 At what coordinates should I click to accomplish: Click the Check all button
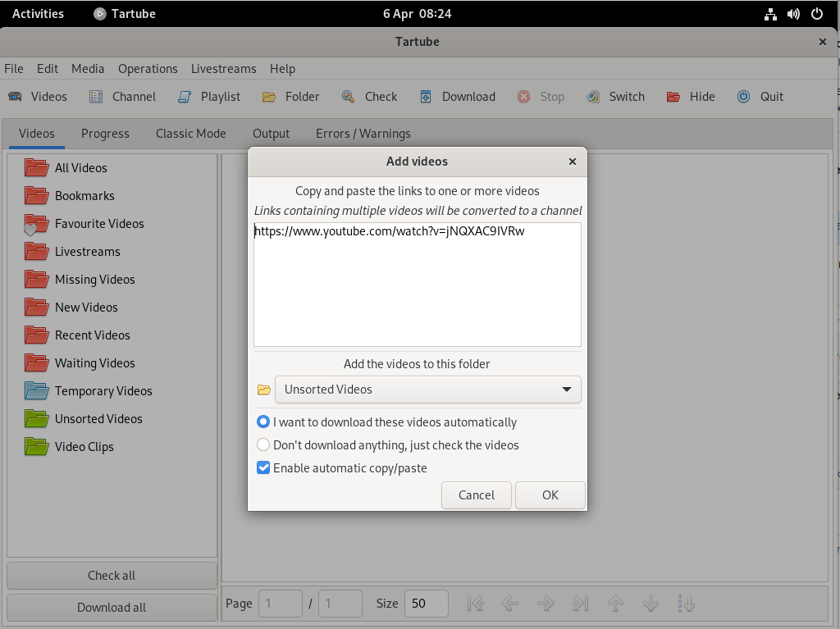(x=112, y=576)
